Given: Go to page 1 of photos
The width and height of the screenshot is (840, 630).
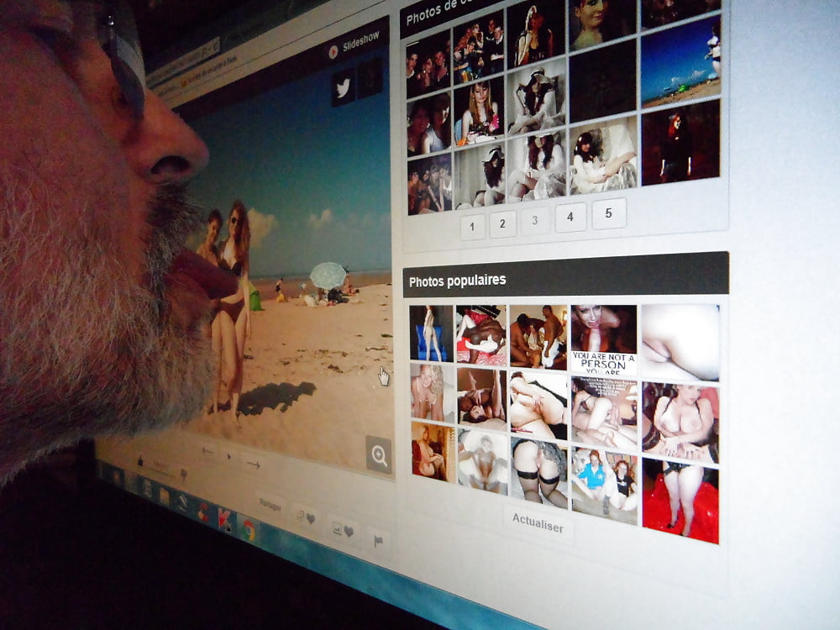Looking at the screenshot, I should pos(472,227).
